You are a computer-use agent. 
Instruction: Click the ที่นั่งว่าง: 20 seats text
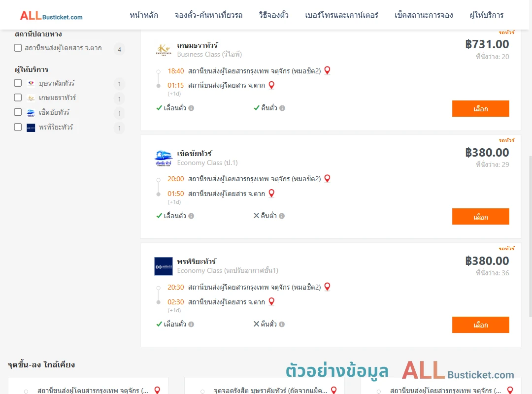492,57
